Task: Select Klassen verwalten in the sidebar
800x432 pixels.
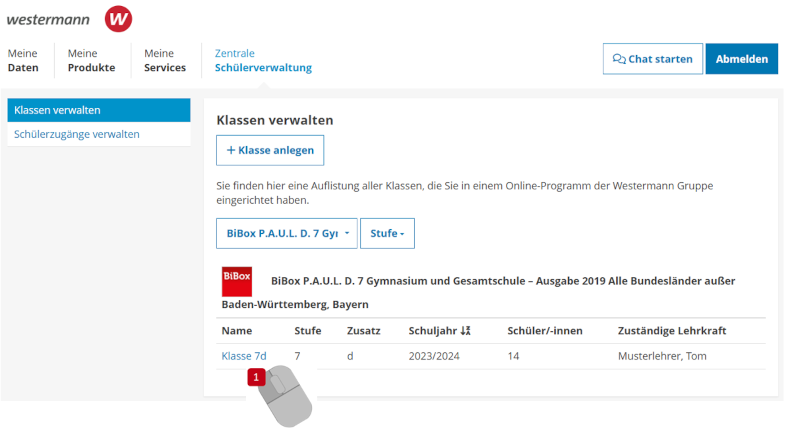Action: pyautogui.click(x=99, y=110)
